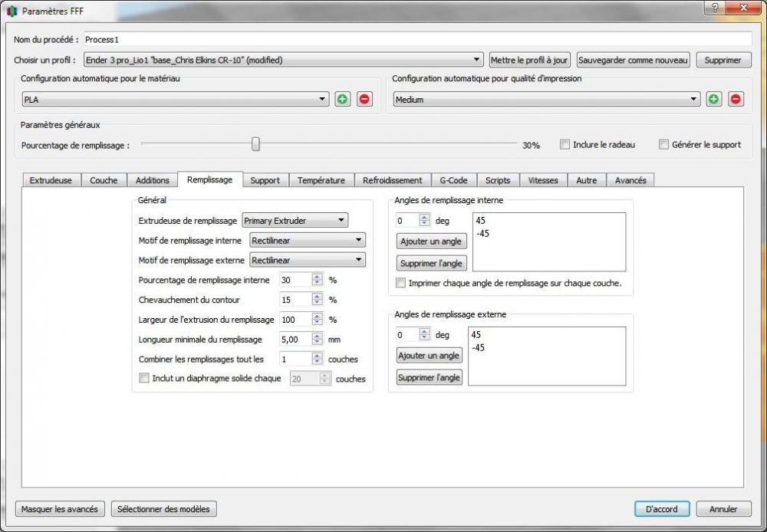The height and width of the screenshot is (532, 767).
Task: Select -45 in external fill angles list
Action: coord(478,348)
